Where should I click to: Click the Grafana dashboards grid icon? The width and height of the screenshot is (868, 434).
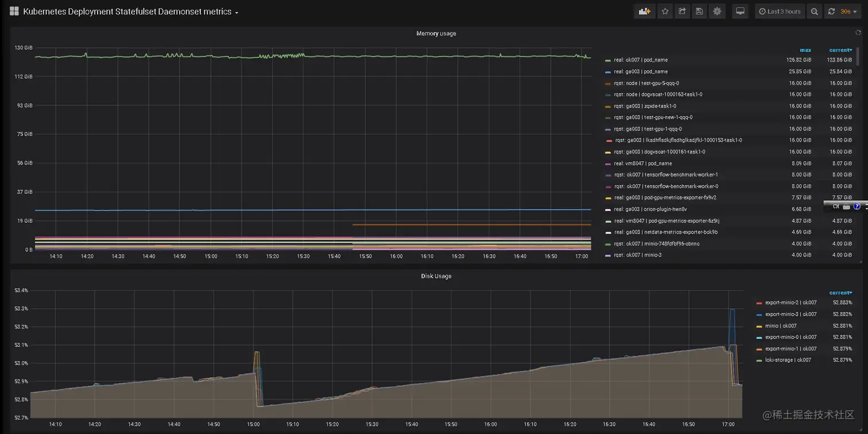pos(14,11)
